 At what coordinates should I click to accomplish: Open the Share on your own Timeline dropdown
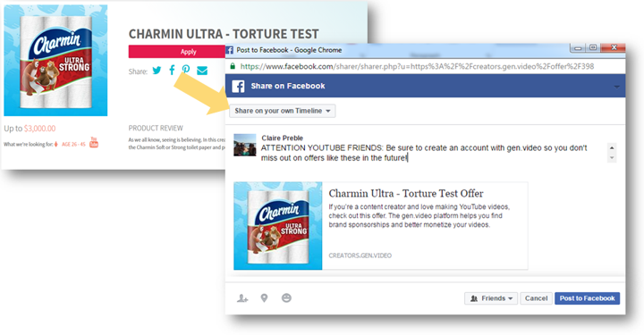[x=282, y=111]
